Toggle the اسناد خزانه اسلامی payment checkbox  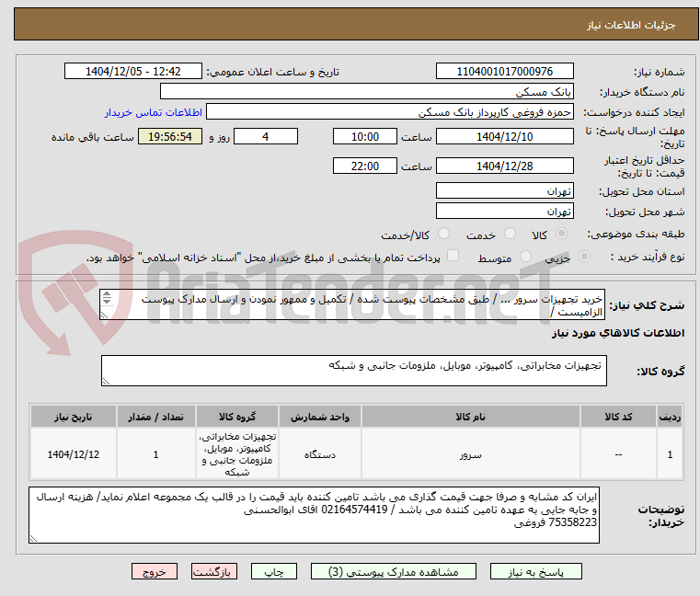pyautogui.click(x=453, y=256)
